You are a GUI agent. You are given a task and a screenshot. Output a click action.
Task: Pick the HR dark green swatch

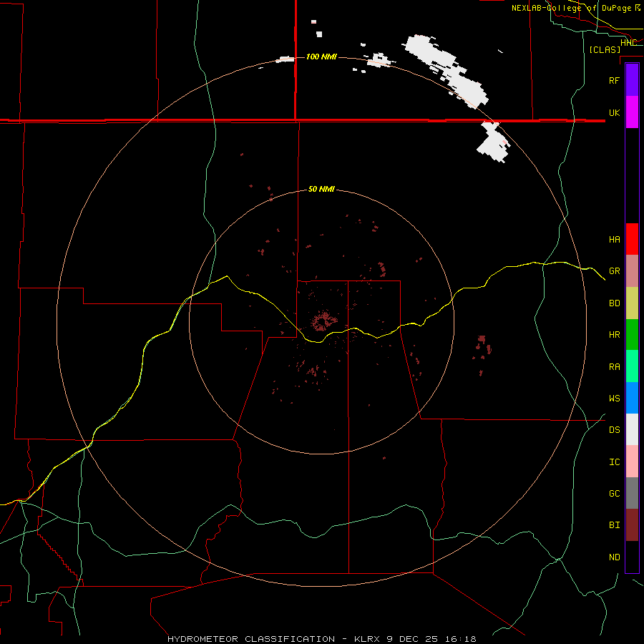pyautogui.click(x=632, y=335)
